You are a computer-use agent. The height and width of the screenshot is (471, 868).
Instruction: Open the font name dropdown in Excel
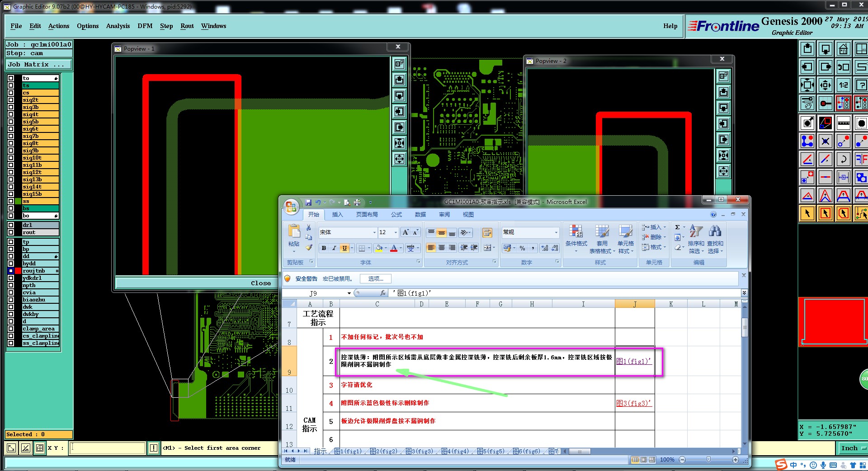pyautogui.click(x=374, y=232)
